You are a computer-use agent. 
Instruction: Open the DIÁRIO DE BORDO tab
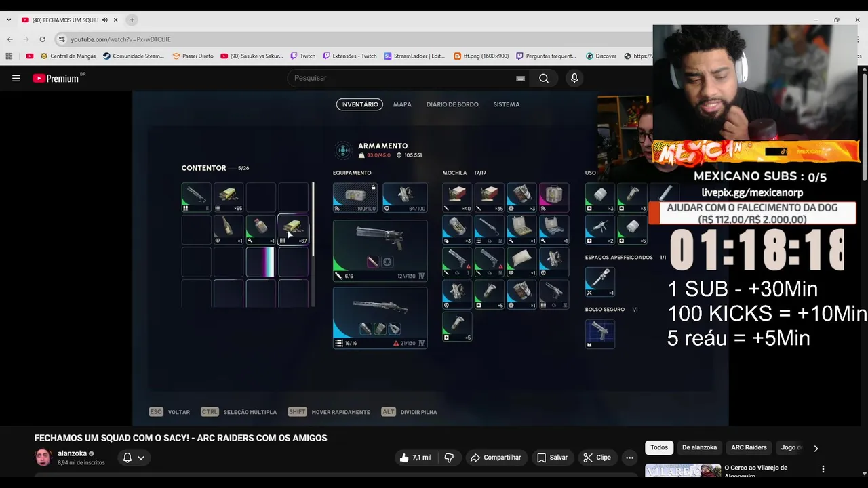pyautogui.click(x=452, y=104)
